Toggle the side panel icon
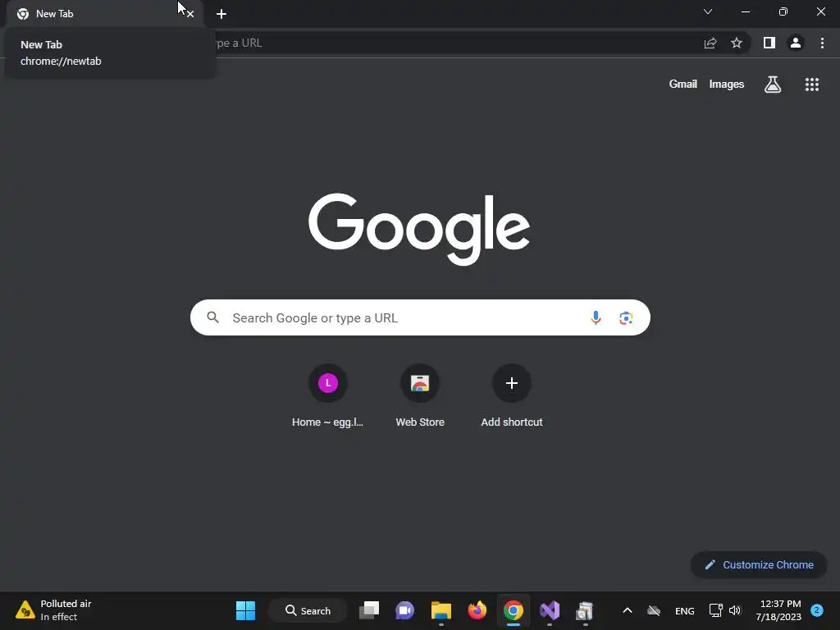Image resolution: width=840 pixels, height=630 pixels. pyautogui.click(x=769, y=43)
